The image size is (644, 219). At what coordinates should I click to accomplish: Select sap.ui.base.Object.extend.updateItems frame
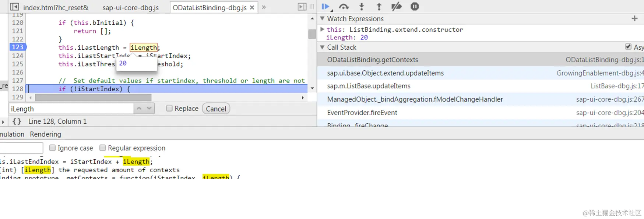pos(481,73)
